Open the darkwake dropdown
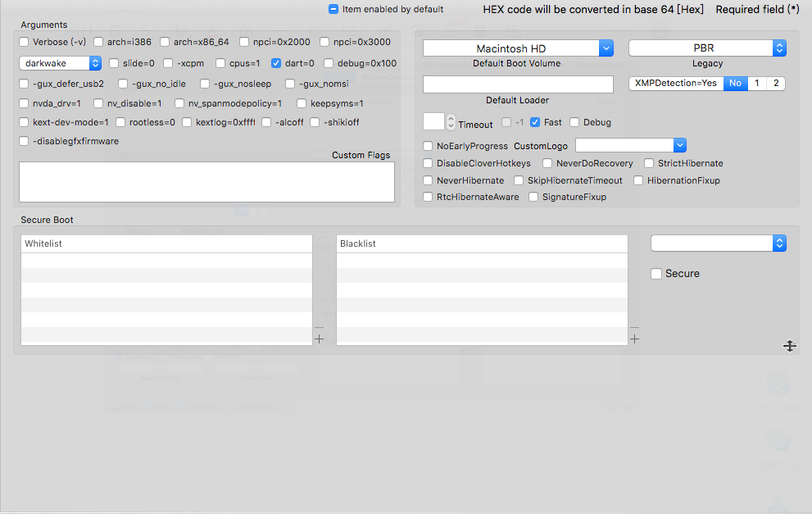 (60, 63)
